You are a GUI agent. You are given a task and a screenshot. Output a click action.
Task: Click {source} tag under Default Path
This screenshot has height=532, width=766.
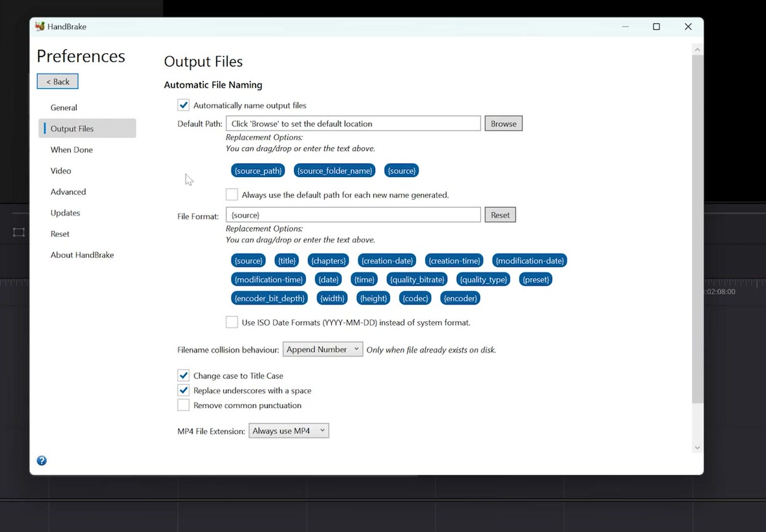coord(401,171)
